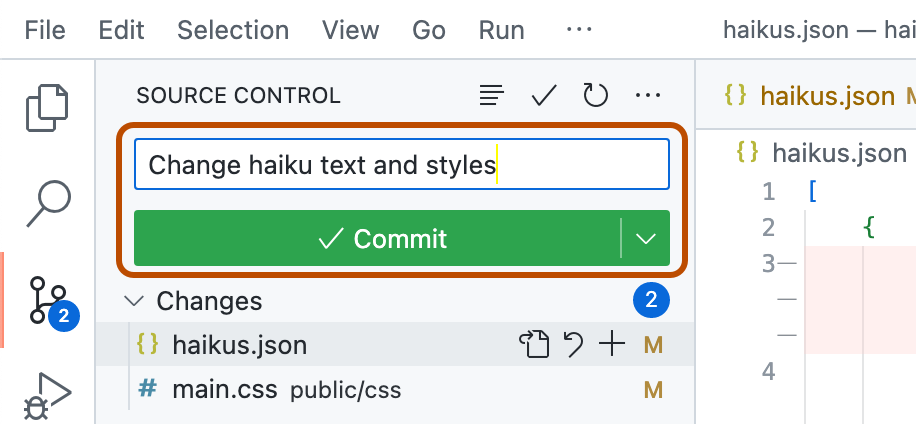Stage changes for haikus.json with plus icon

pyautogui.click(x=610, y=345)
